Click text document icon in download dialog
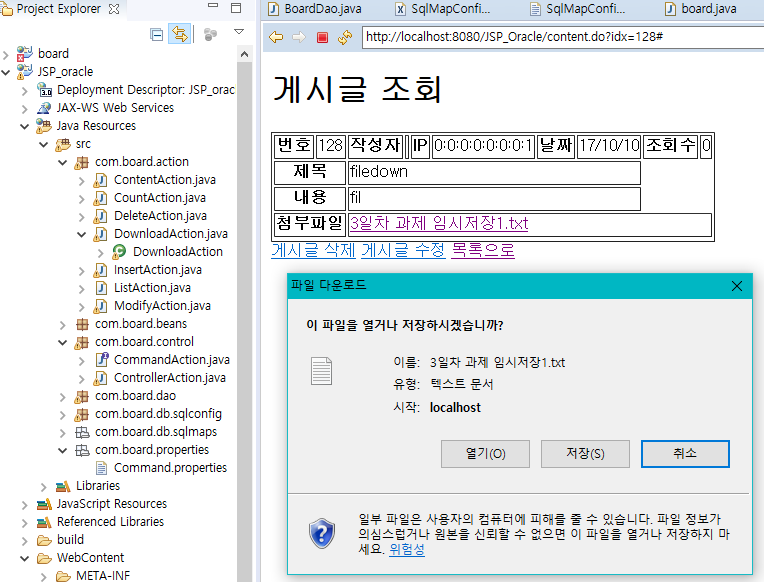The width and height of the screenshot is (764, 582). (322, 371)
